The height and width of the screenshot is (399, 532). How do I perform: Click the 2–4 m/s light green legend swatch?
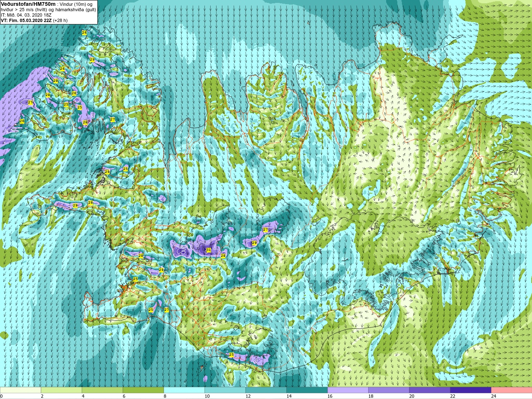point(62,390)
